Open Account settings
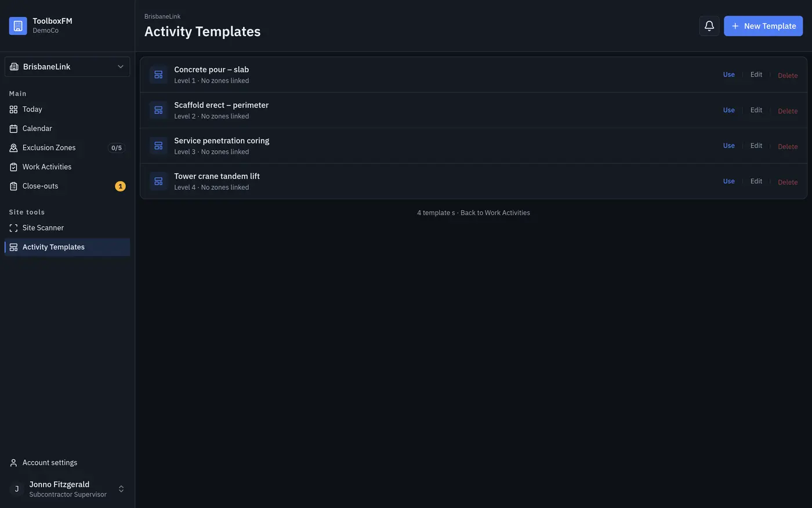812x508 pixels. point(67,463)
